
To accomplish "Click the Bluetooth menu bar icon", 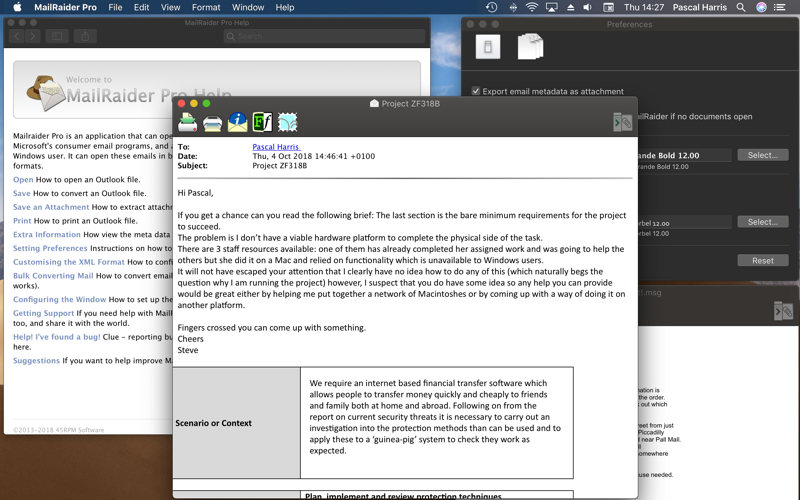I will tap(513, 7).
